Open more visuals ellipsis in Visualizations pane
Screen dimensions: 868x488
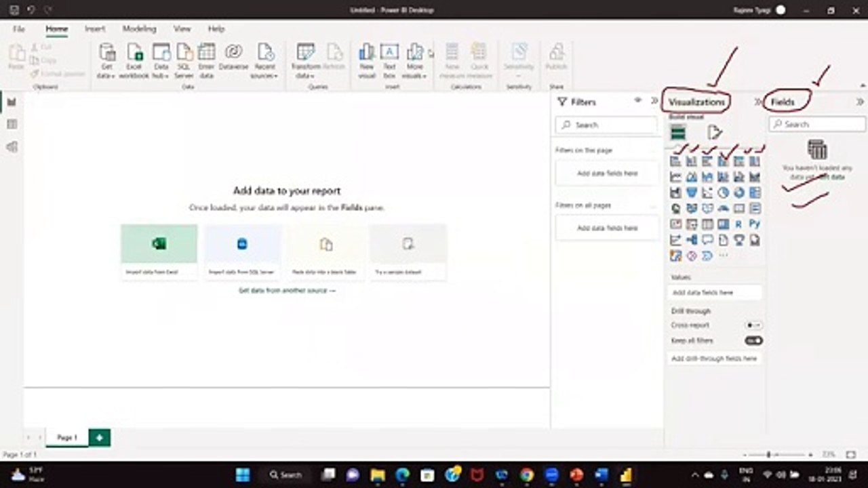pyautogui.click(x=724, y=256)
